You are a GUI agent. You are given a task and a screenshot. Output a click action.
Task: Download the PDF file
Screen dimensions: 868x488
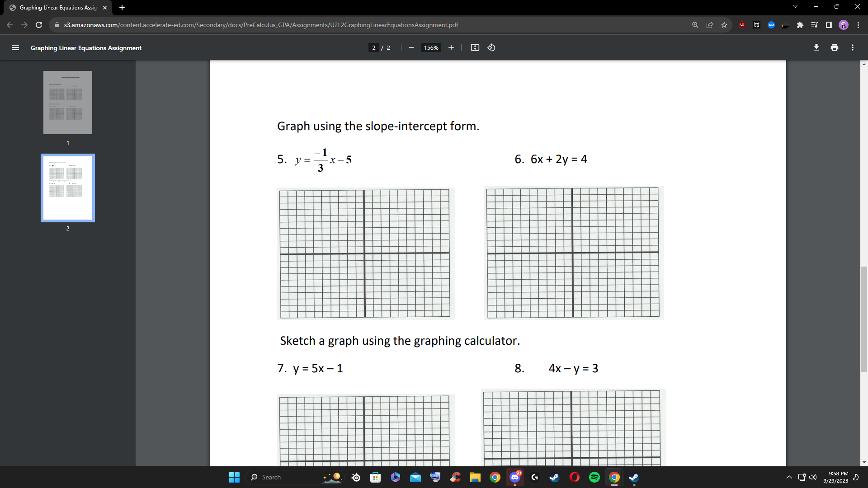pyautogui.click(x=816, y=47)
